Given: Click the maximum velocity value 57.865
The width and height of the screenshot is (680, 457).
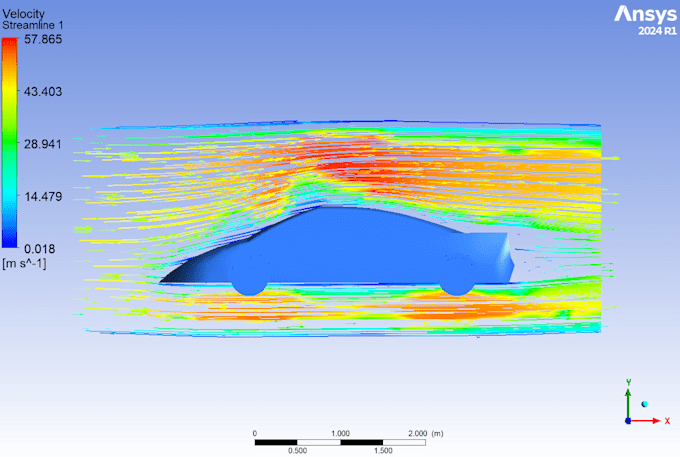Looking at the screenshot, I should [43, 39].
